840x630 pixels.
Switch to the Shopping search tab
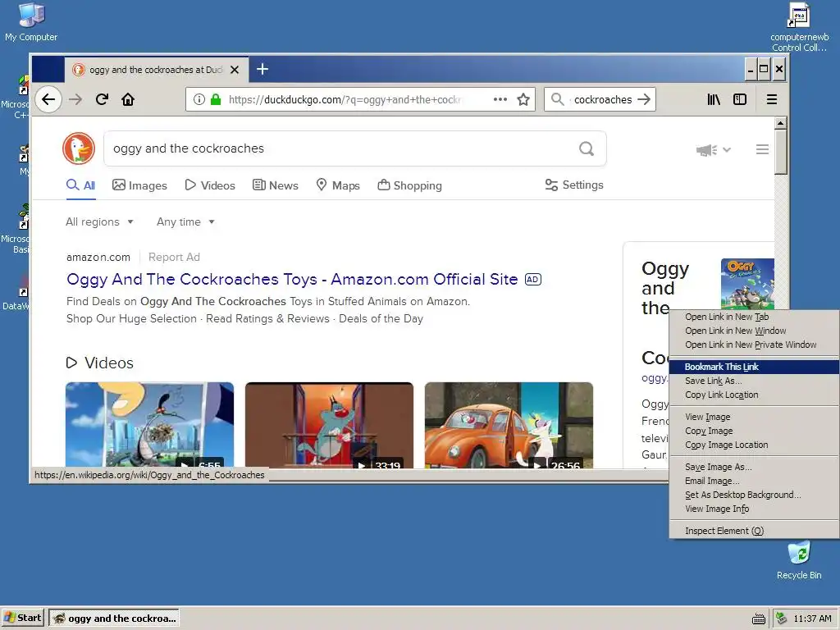tap(410, 185)
